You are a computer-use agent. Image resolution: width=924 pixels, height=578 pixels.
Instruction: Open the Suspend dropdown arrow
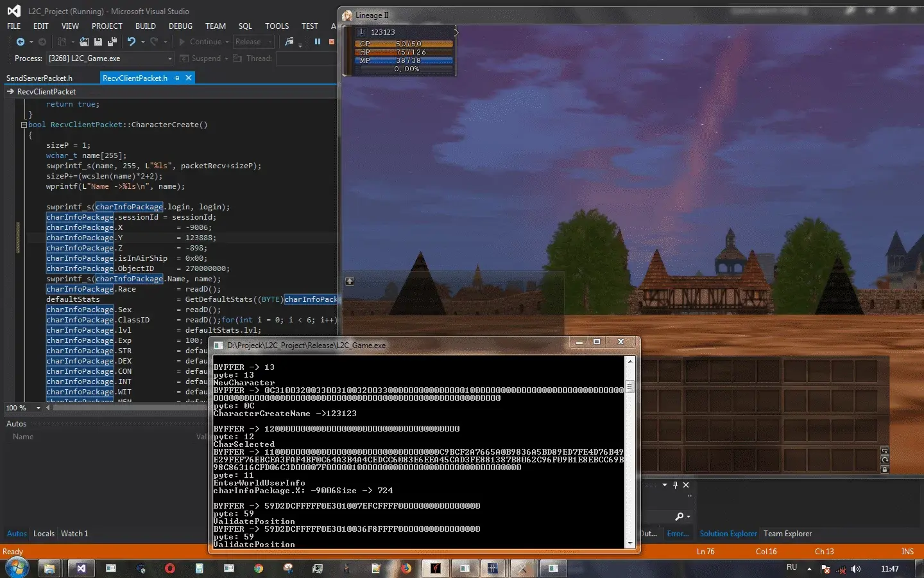tap(227, 58)
